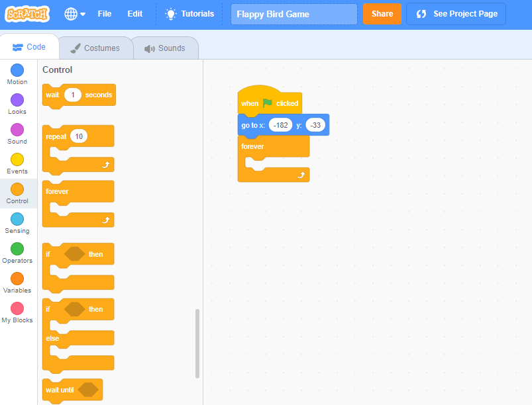The width and height of the screenshot is (532, 405).
Task: Click the project title field
Action: coord(293,14)
